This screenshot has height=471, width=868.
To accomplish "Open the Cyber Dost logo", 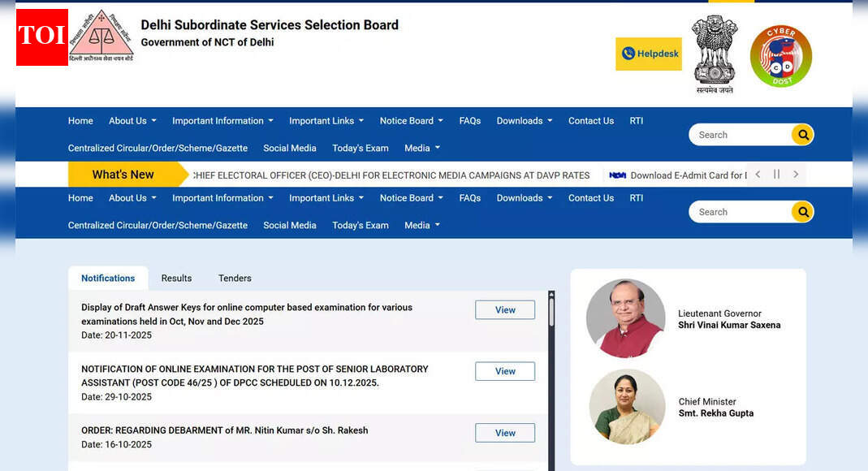I will pos(780,55).
